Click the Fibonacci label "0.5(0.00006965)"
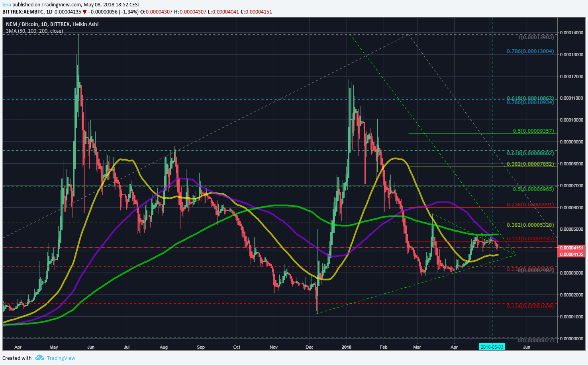588x365 pixels. 533,189
